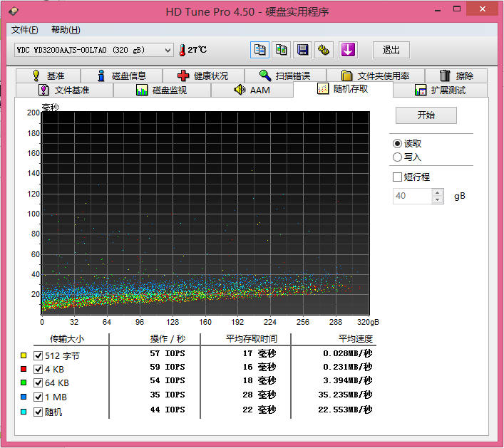The image size is (504, 448).
Task: Click the 退出 exit button
Action: [x=391, y=50]
